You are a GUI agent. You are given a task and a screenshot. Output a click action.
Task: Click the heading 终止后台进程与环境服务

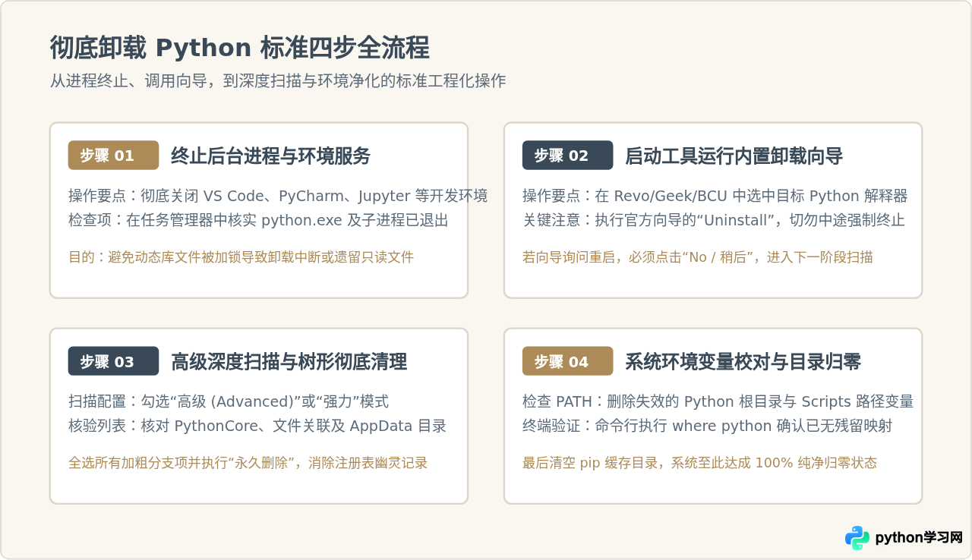270,156
